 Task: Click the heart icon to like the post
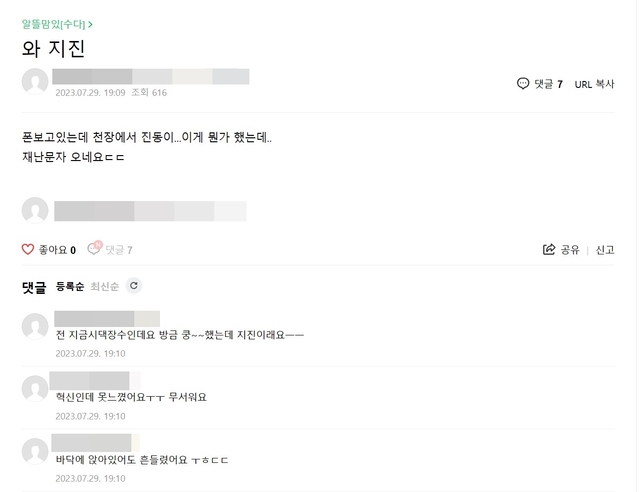28,249
